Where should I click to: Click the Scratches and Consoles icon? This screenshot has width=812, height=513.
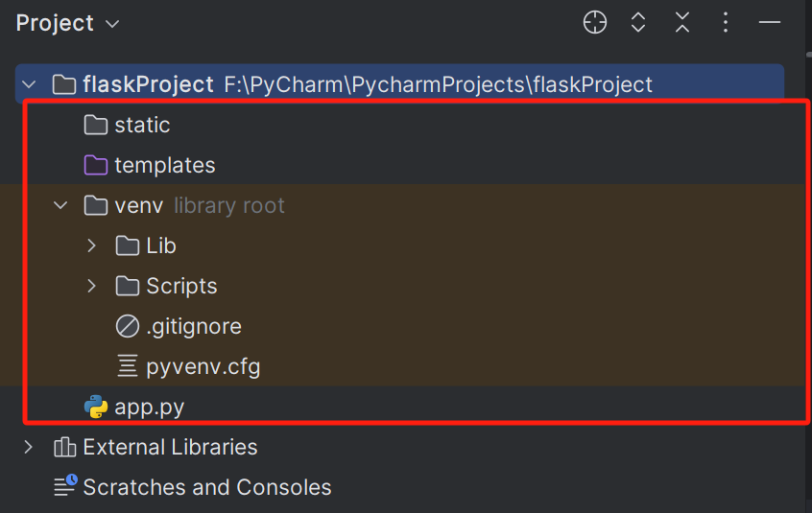65,485
